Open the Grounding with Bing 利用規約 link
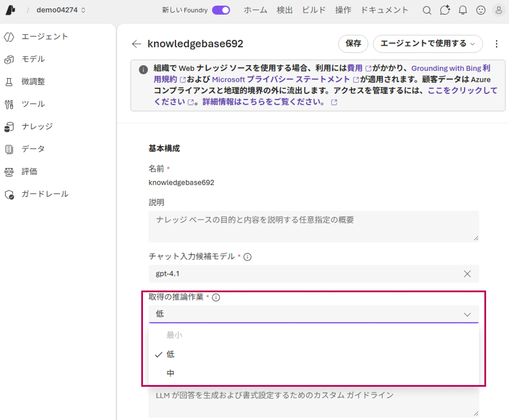 [451, 68]
